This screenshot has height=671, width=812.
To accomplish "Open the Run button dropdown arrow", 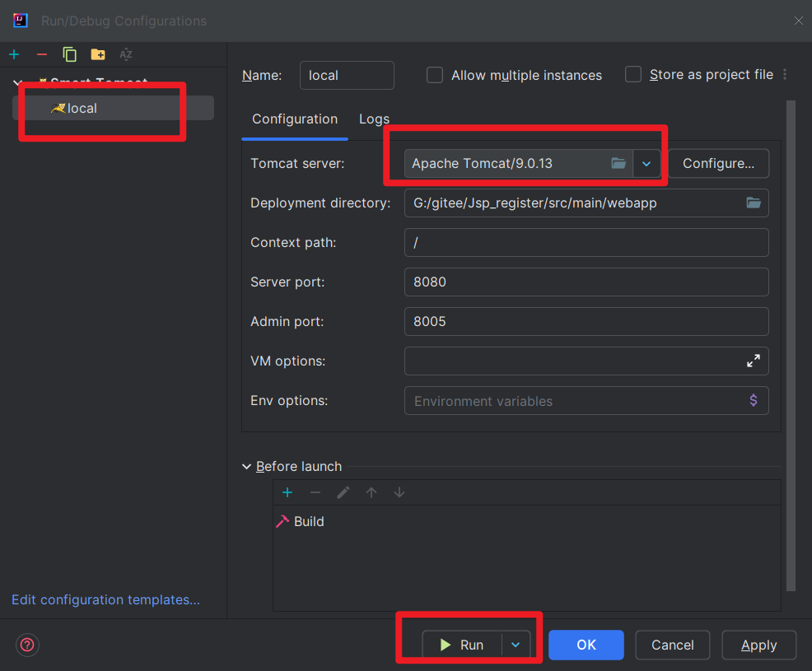I will [516, 645].
